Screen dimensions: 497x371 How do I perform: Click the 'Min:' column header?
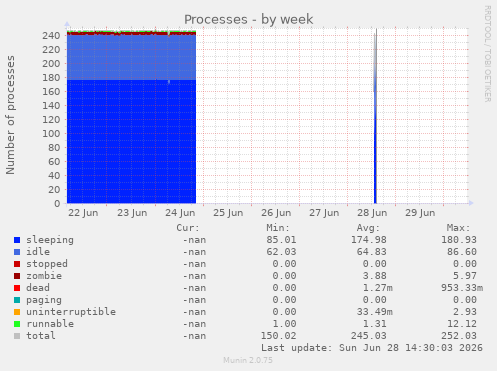click(278, 228)
